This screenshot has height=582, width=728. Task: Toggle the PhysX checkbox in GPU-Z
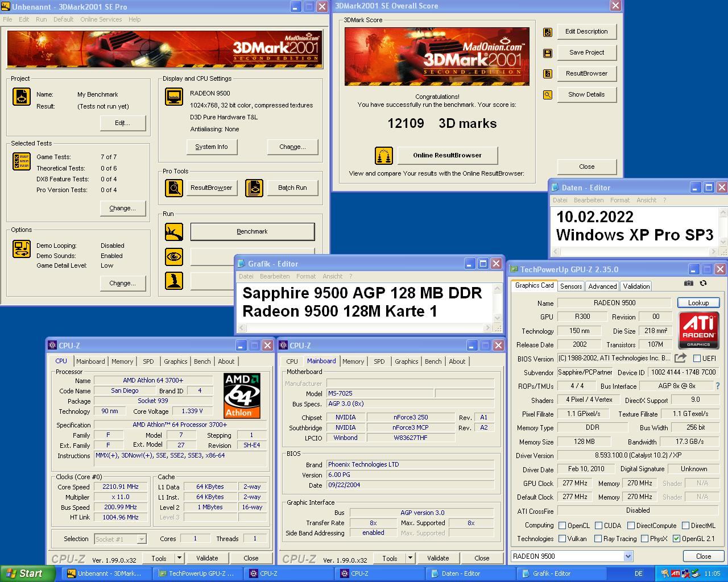pos(644,538)
